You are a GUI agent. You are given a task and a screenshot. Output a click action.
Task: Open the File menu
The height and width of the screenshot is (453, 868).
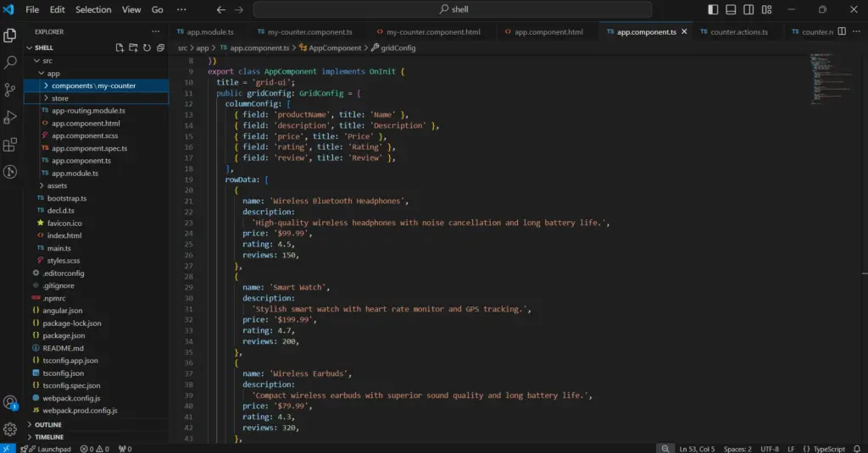pyautogui.click(x=32, y=9)
